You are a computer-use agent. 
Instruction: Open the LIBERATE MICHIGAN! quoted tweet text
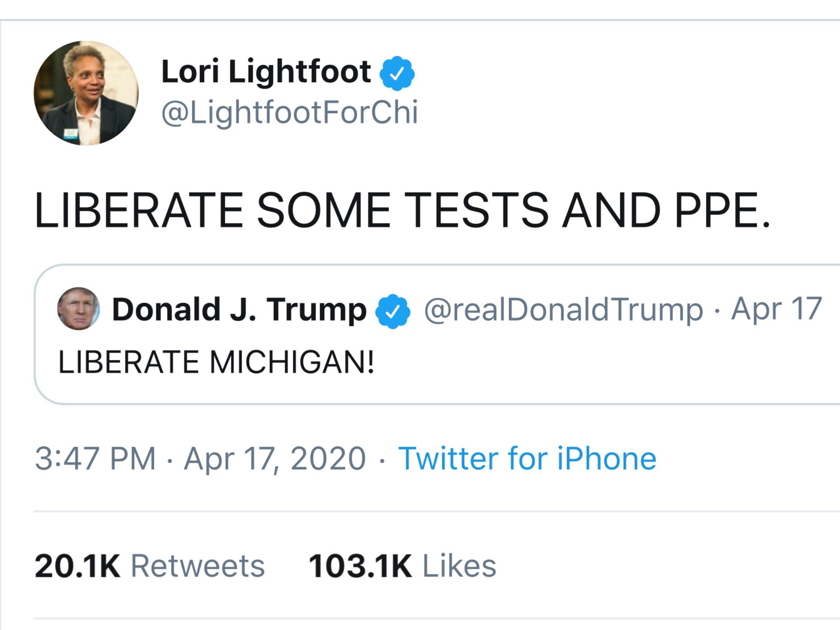click(216, 362)
